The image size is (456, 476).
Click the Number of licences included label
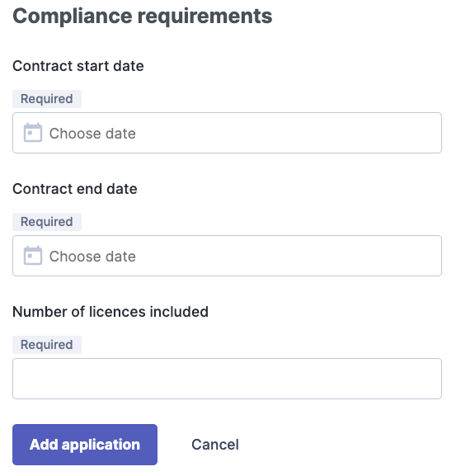tap(110, 312)
